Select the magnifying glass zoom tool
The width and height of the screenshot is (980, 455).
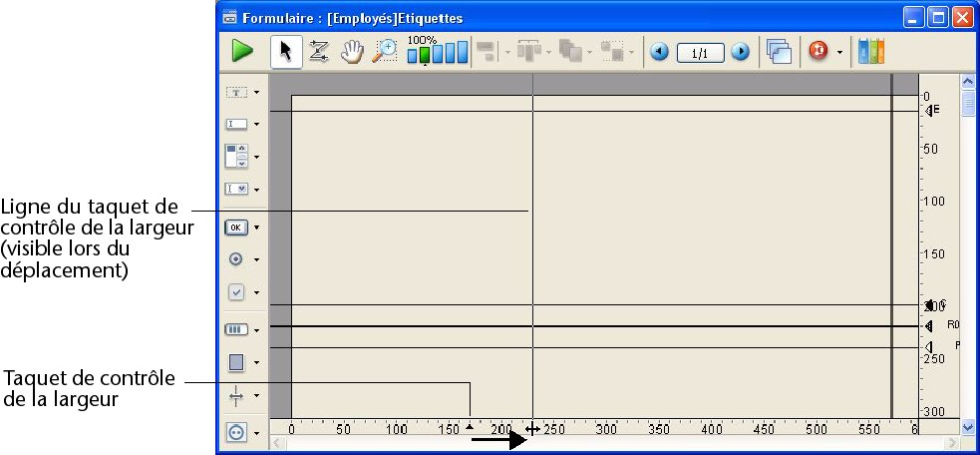[x=384, y=52]
